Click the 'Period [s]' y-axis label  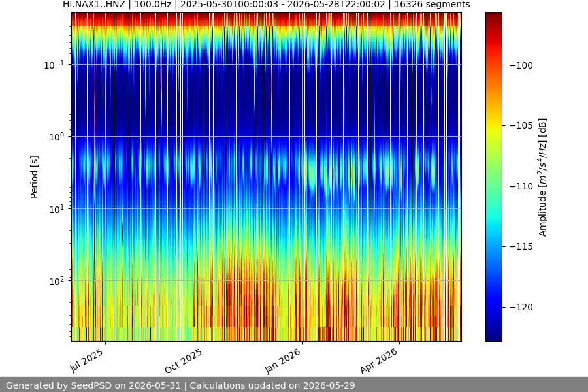(x=34, y=177)
